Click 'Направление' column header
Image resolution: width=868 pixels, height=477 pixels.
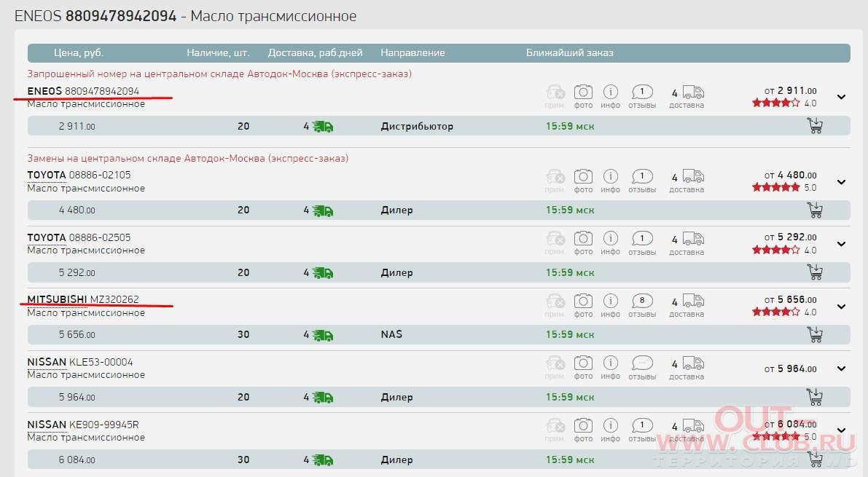coord(413,53)
